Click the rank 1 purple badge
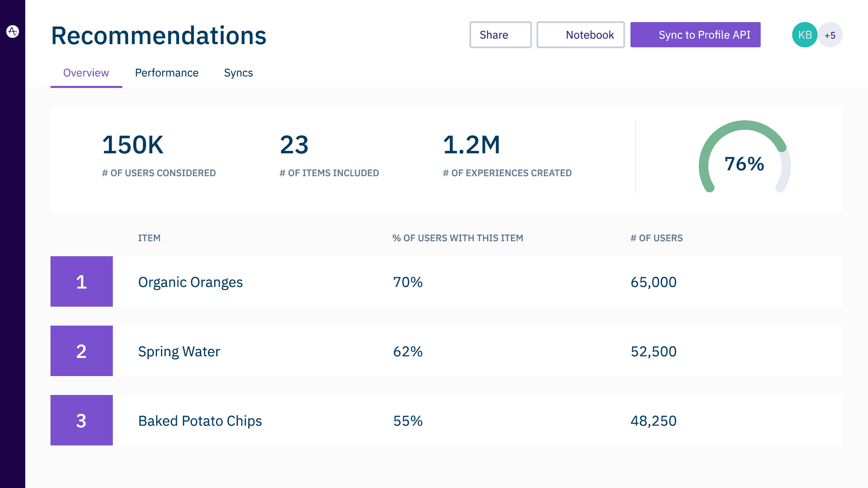The height and width of the screenshot is (488, 868). [82, 281]
